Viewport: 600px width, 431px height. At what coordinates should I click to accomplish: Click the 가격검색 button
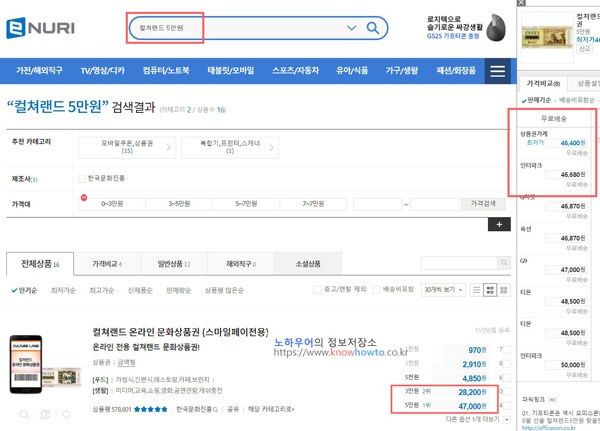pyautogui.click(x=483, y=204)
